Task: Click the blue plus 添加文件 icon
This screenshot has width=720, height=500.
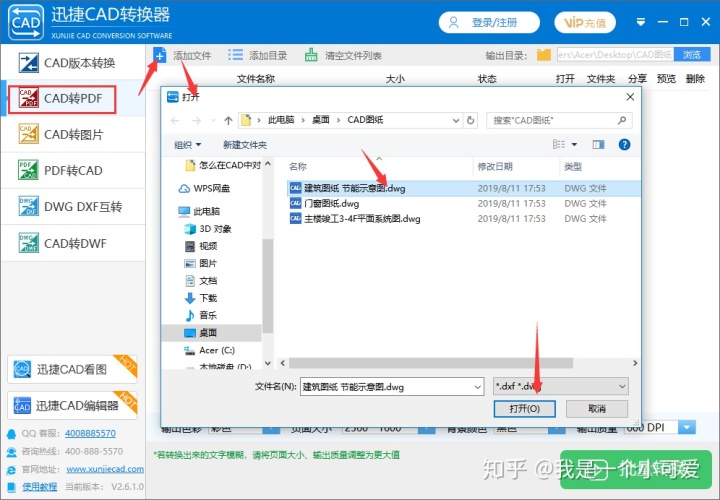Action: pos(159,56)
